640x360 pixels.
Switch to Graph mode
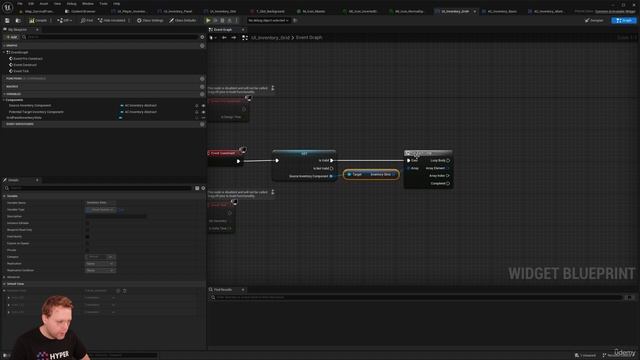click(x=624, y=20)
